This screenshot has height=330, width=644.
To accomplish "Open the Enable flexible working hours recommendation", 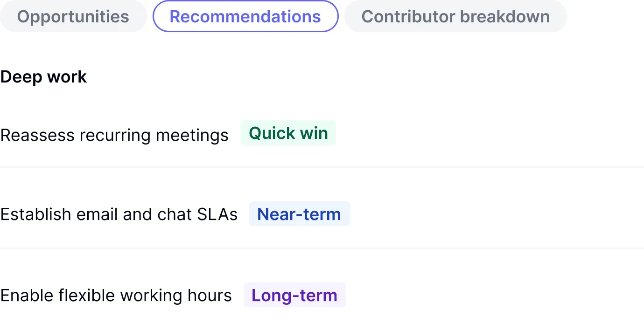I will [116, 296].
